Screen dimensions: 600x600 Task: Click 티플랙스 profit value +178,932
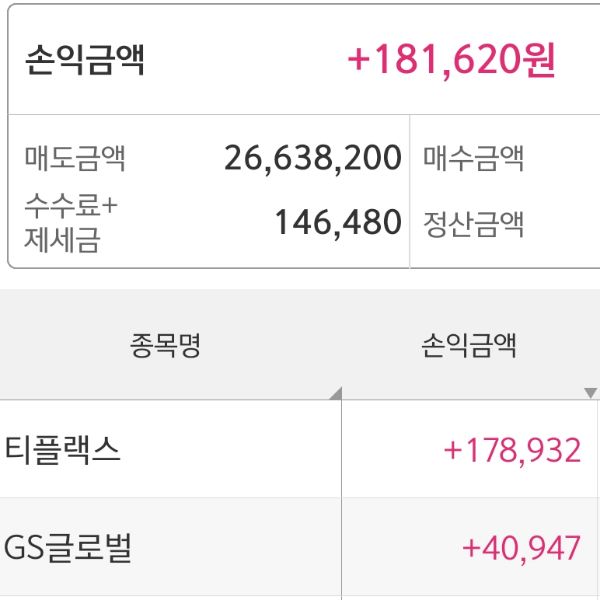pos(512,450)
